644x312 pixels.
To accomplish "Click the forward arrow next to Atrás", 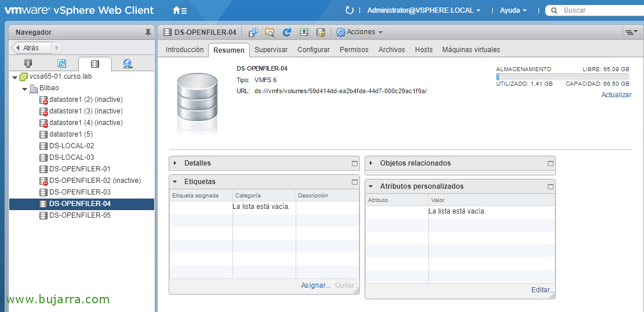I will (x=57, y=47).
